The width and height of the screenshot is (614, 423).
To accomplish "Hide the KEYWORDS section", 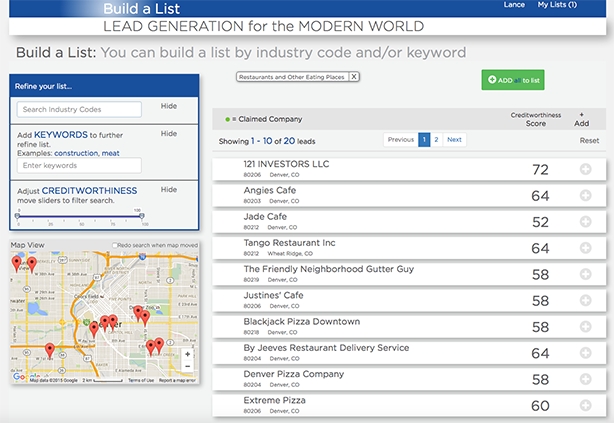I will tap(169, 134).
